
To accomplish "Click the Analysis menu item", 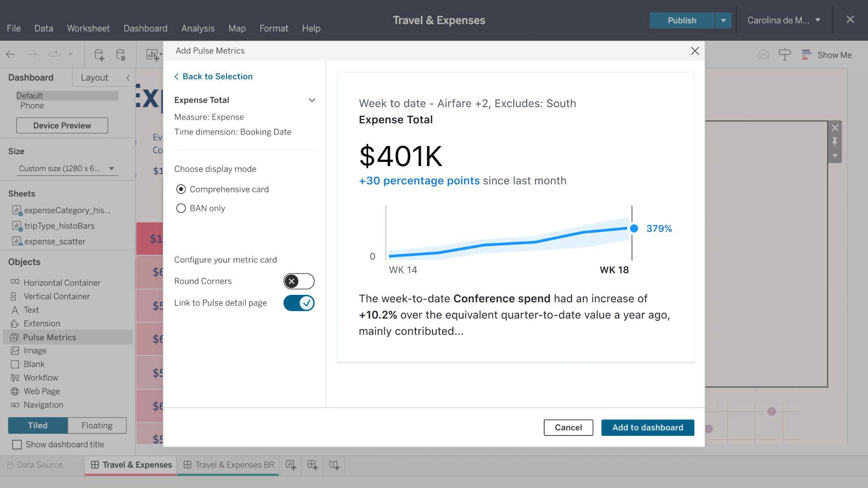I will (x=198, y=29).
